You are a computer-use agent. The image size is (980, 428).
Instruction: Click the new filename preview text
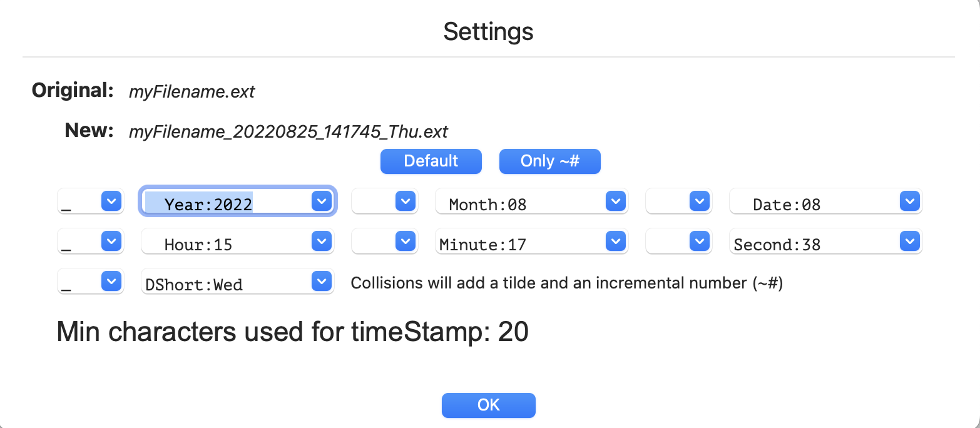click(288, 131)
